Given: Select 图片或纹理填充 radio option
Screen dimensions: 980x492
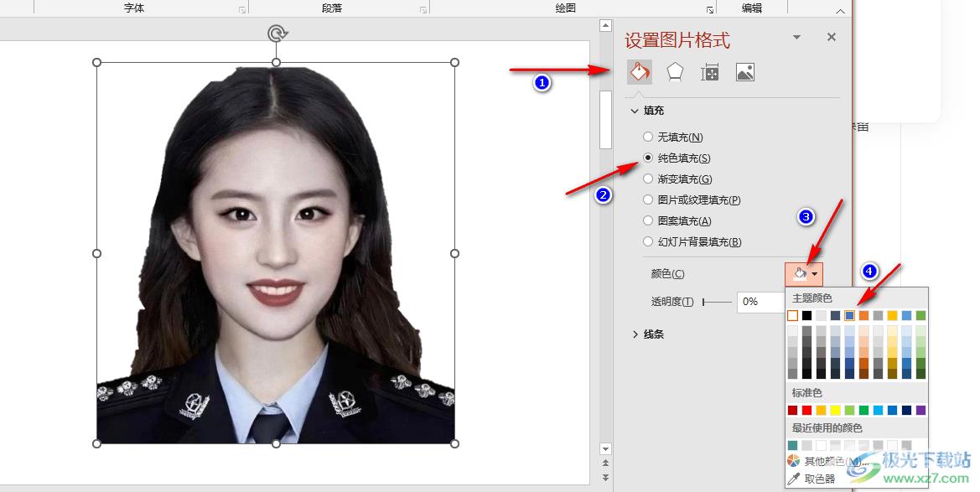Looking at the screenshot, I should coord(648,199).
